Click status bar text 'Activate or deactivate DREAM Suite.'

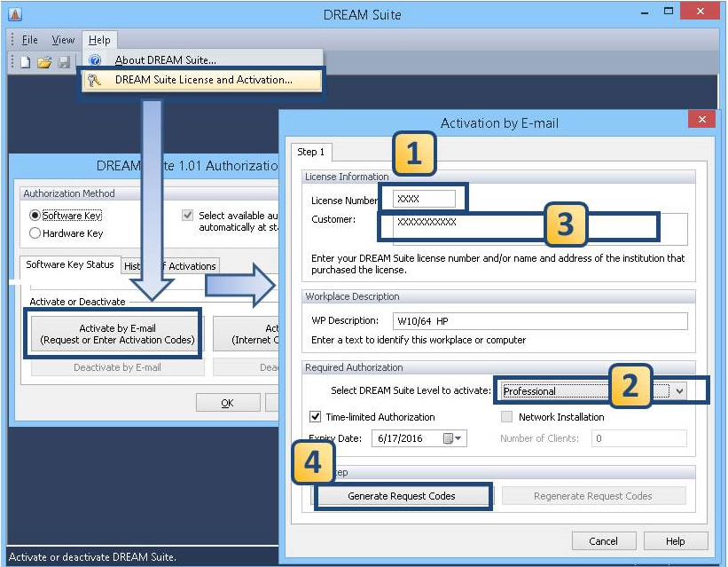click(x=92, y=556)
